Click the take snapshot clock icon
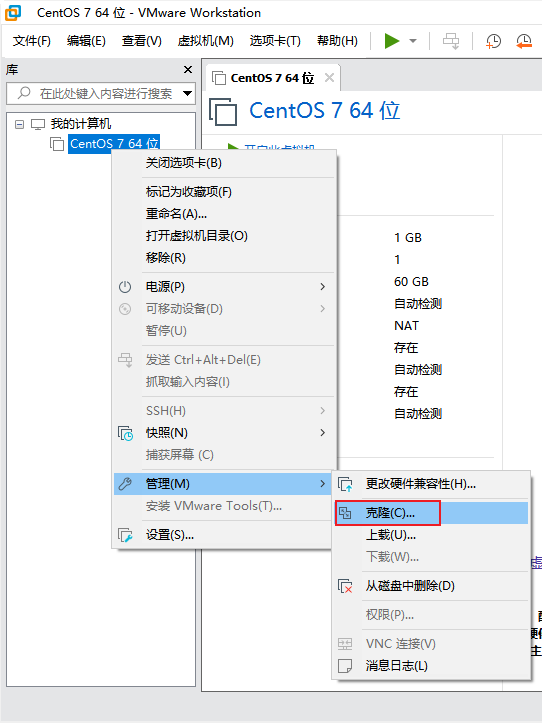The image size is (542, 723). [493, 41]
